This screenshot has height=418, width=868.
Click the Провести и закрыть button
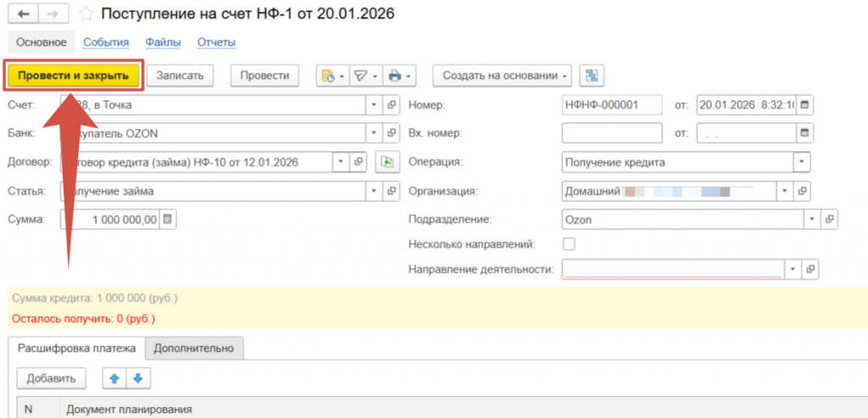(x=73, y=75)
